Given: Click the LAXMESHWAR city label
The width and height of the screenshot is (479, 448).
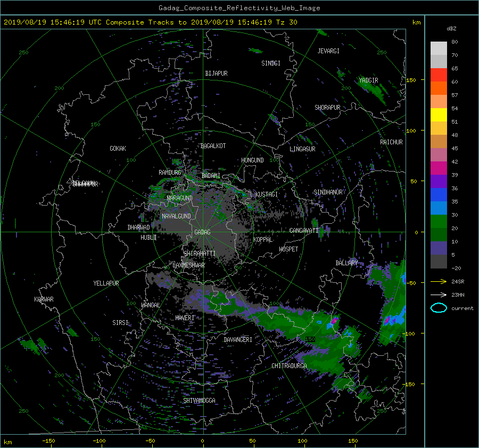Looking at the screenshot, I should pos(188,265).
